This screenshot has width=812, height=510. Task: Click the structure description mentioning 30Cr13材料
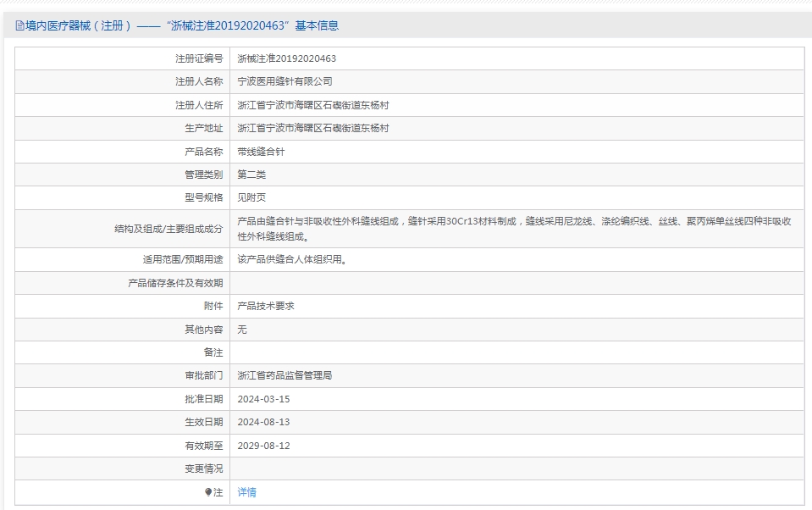pos(514,229)
